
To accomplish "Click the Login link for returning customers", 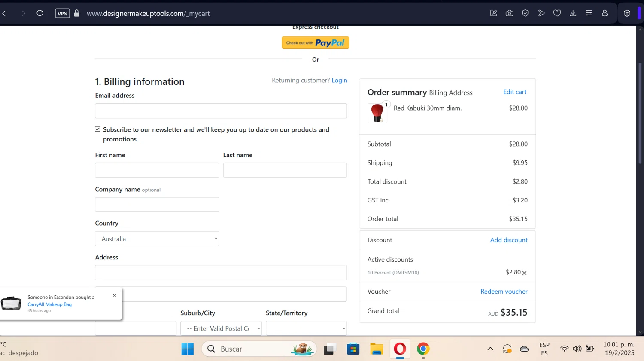I will (x=339, y=80).
